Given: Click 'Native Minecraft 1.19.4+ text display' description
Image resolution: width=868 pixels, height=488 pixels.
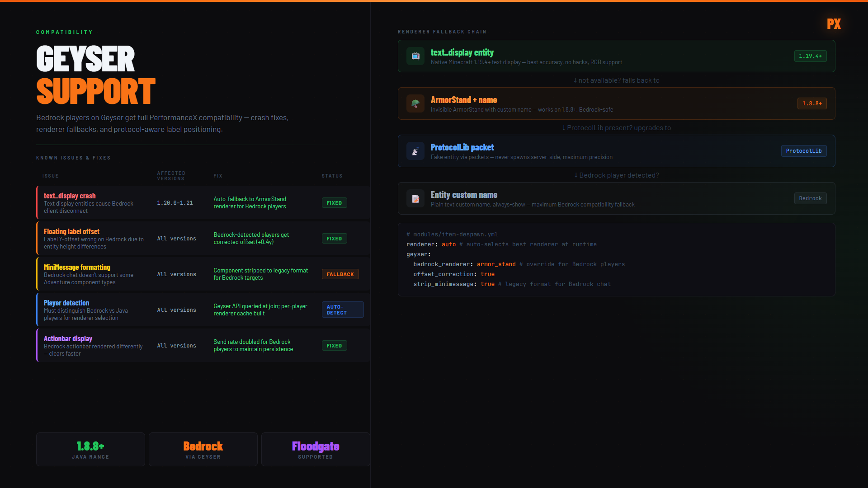Looking at the screenshot, I should pyautogui.click(x=526, y=62).
